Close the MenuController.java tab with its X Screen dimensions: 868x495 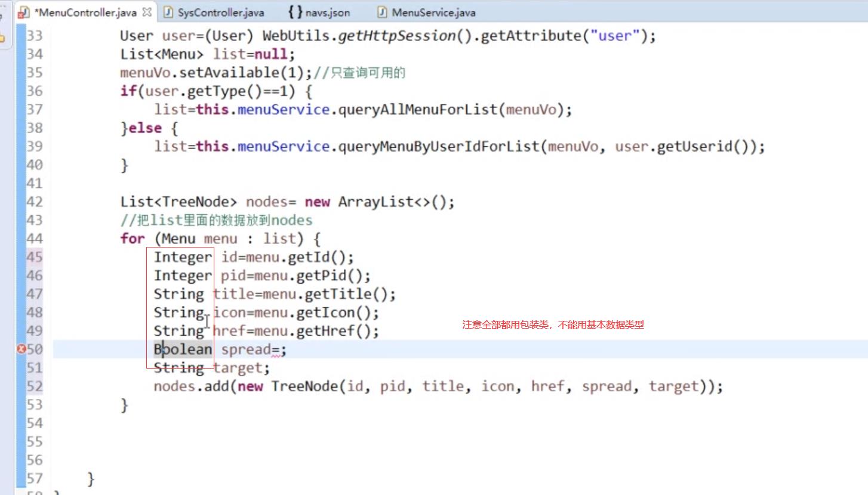(147, 12)
